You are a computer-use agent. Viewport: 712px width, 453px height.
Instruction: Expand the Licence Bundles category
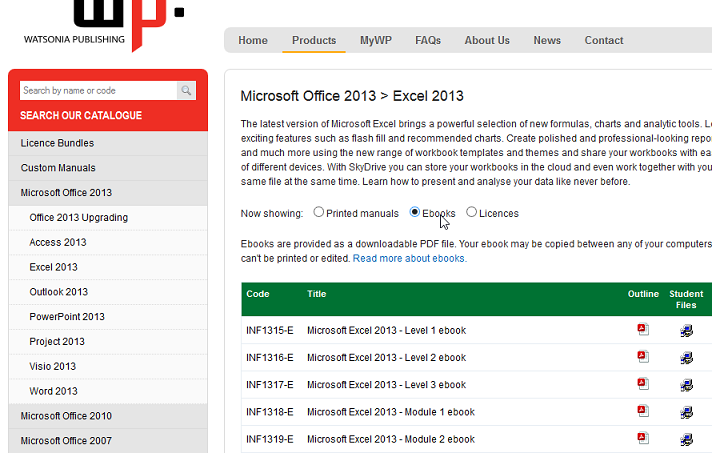pos(108,143)
